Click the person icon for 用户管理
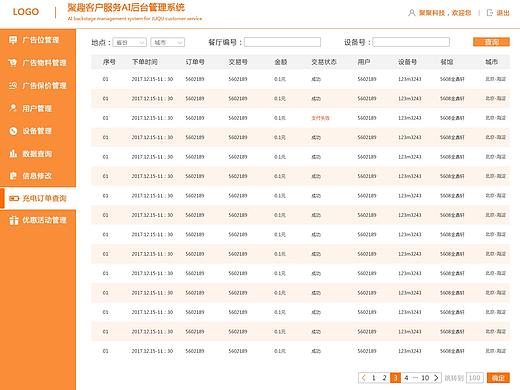This screenshot has width=520, height=390. 13,108
